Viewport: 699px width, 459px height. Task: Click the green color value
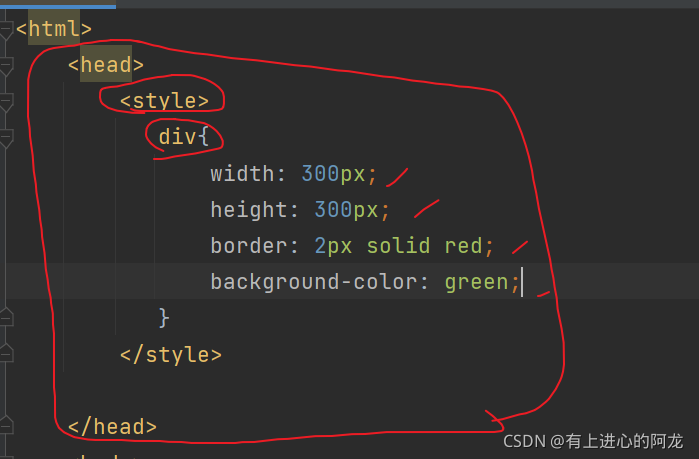[477, 283]
